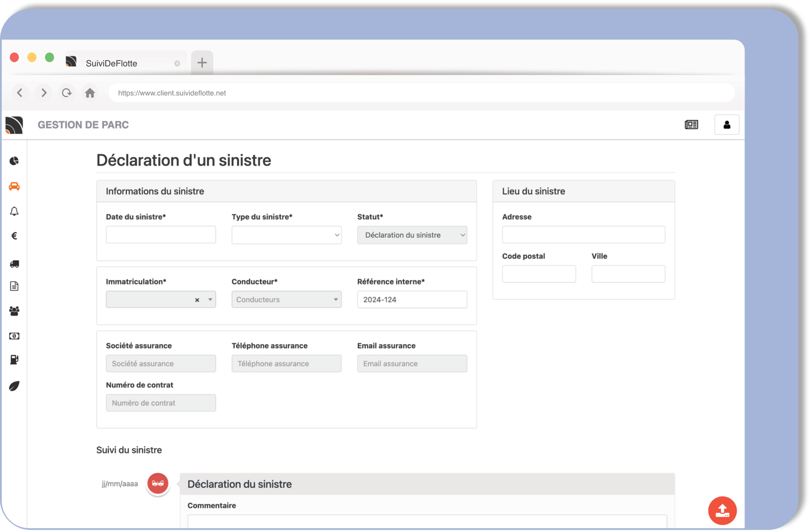Open the Statut dropdown
Image resolution: width=810 pixels, height=532 pixels.
412,235
